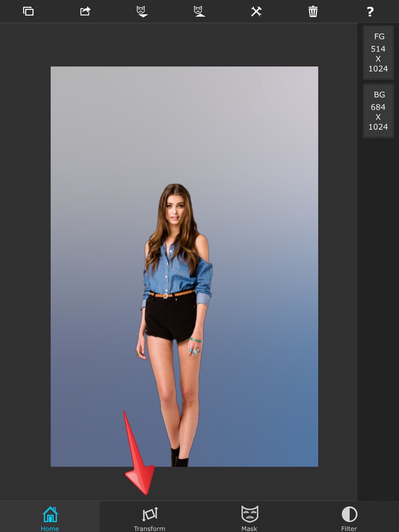Tap the load mask icon with up arrow
The height and width of the screenshot is (532, 399).
pos(199,11)
